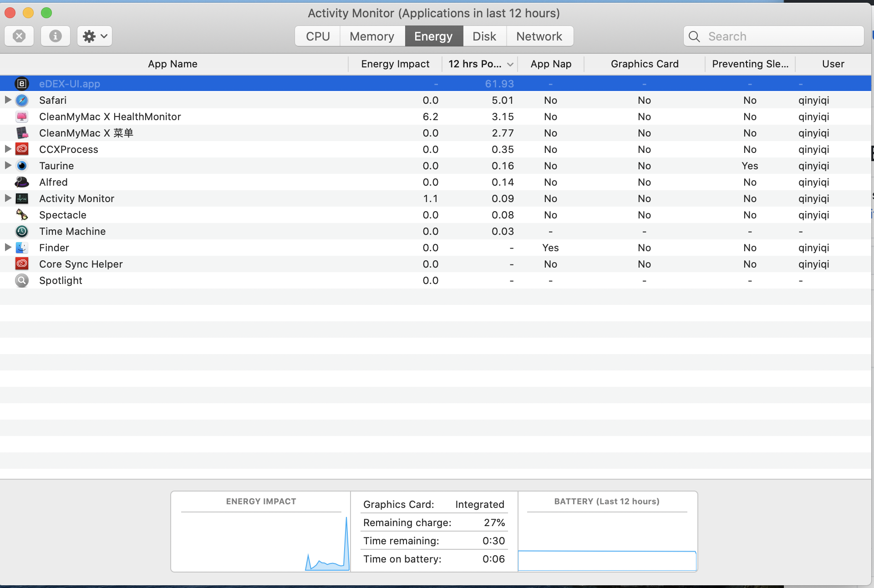Viewport: 874px width, 588px height.
Task: Expand the Safari process group
Action: (x=8, y=100)
